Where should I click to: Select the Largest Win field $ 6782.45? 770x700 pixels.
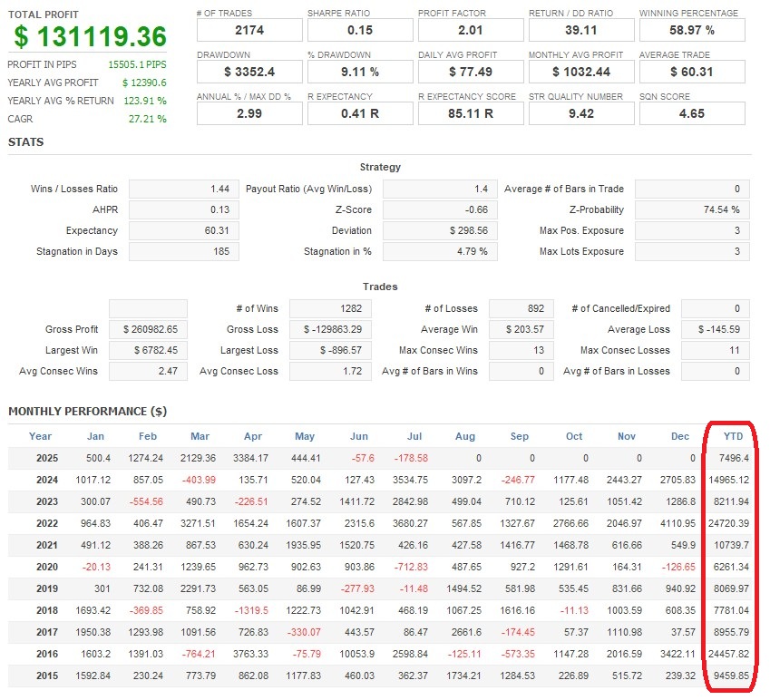click(149, 351)
